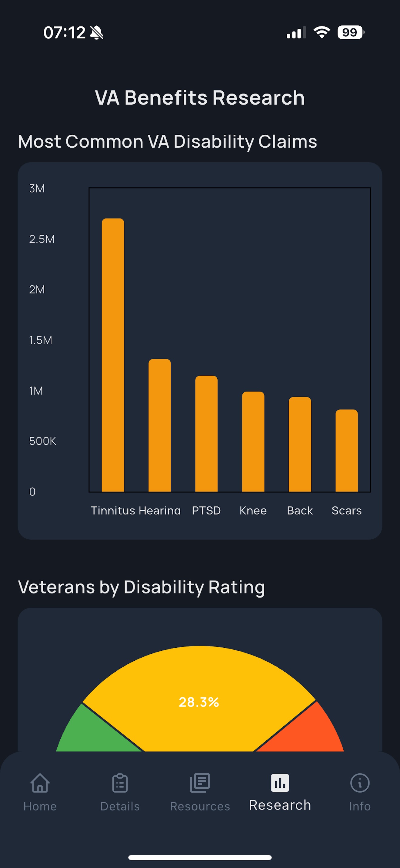The width and height of the screenshot is (400, 868).
Task: Tap the battery level indicator
Action: 351,32
